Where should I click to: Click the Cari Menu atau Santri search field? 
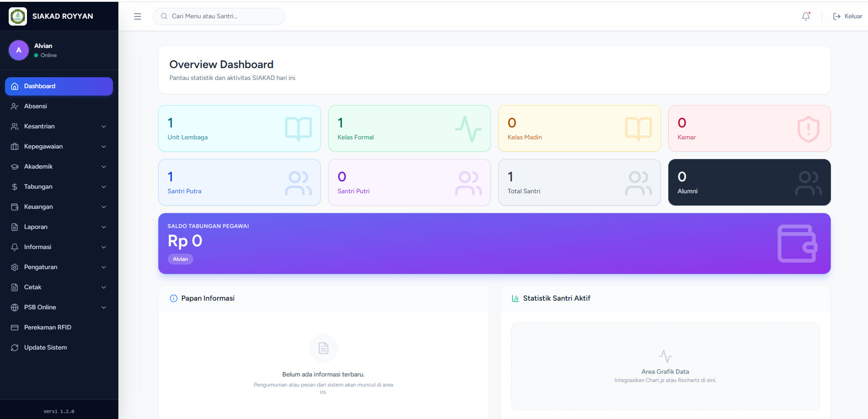point(219,16)
